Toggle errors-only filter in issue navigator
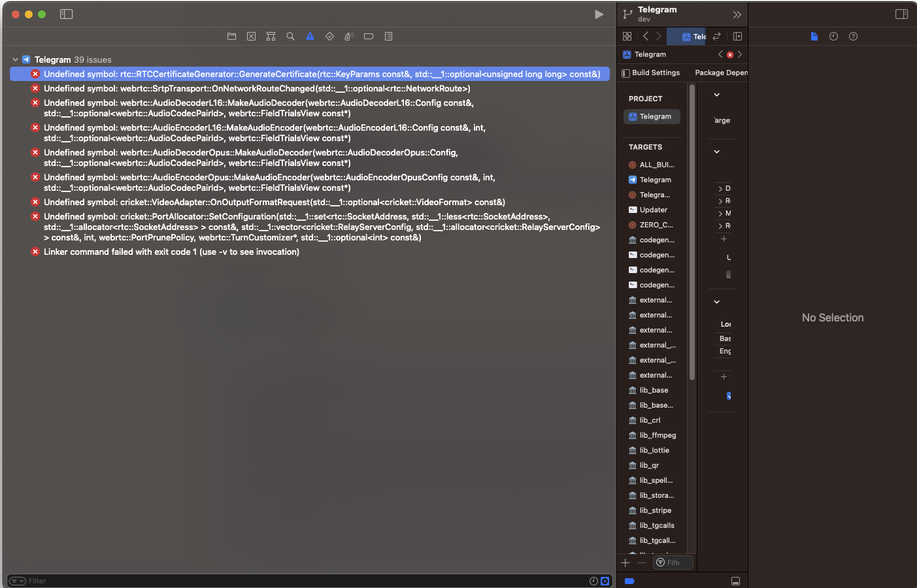This screenshot has width=917, height=588. tap(605, 581)
